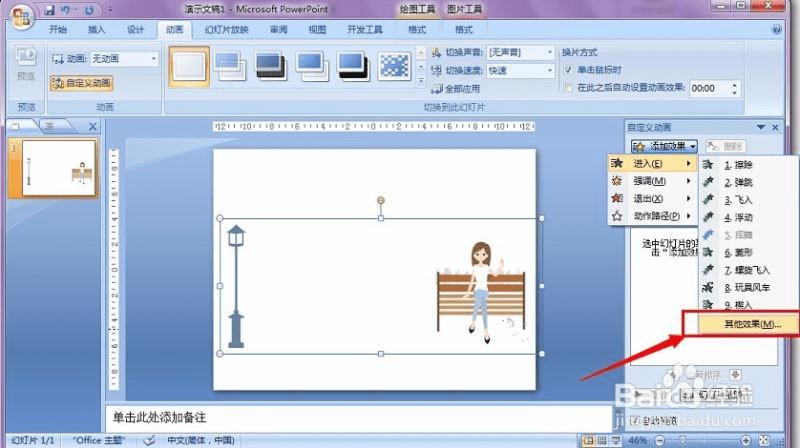Open the 动作路径(P) submenu
800x448 pixels.
click(652, 216)
